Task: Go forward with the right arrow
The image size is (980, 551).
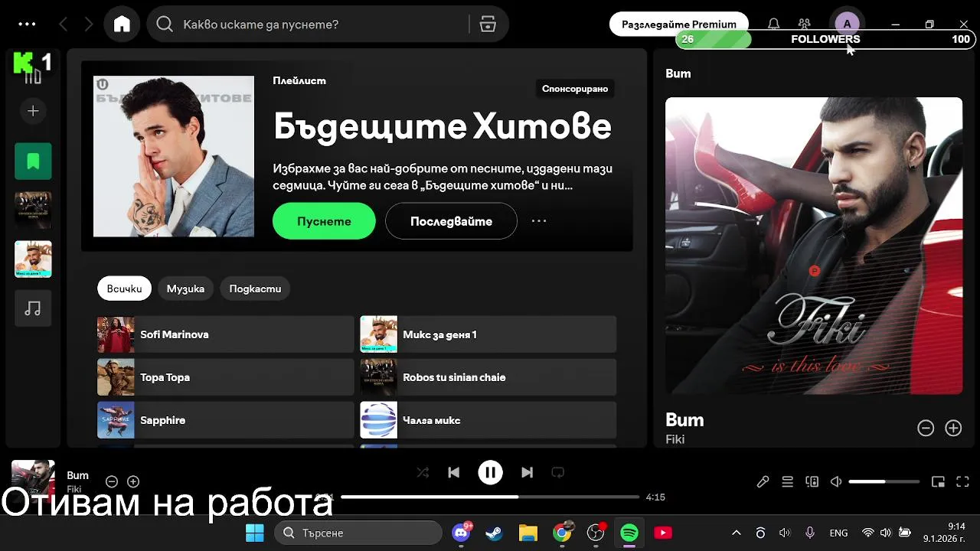Action: click(89, 24)
